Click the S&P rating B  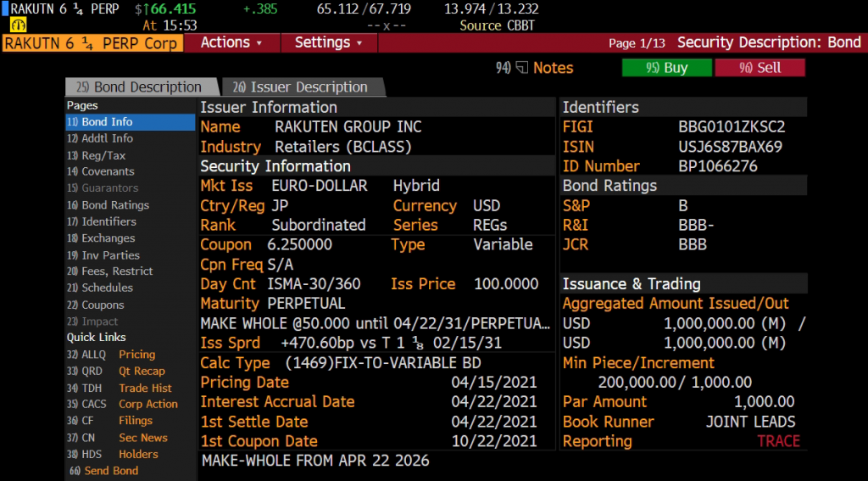click(x=683, y=206)
